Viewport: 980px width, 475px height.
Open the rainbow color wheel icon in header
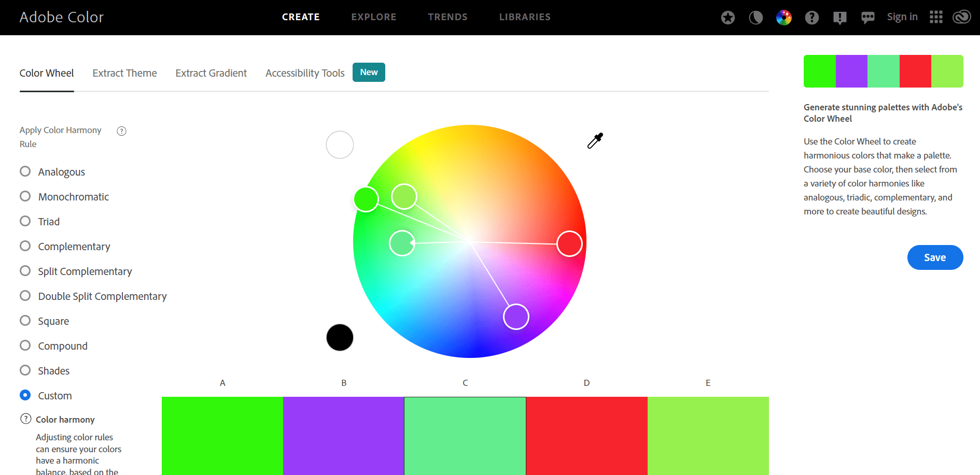pos(784,18)
